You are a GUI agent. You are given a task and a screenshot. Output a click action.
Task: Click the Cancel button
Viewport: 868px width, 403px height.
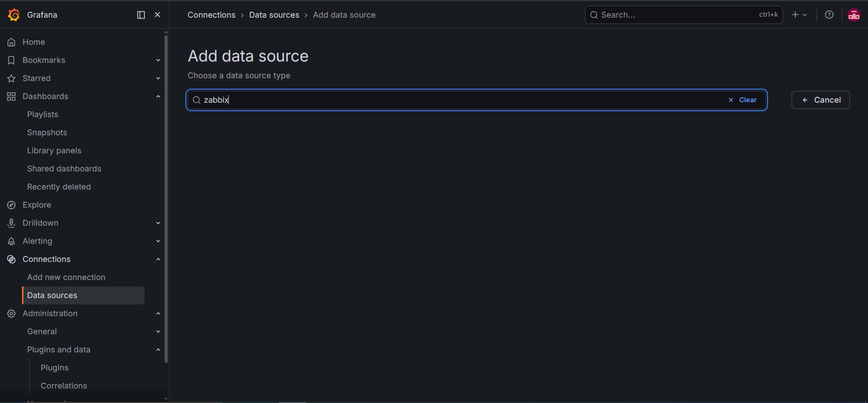[x=821, y=100]
